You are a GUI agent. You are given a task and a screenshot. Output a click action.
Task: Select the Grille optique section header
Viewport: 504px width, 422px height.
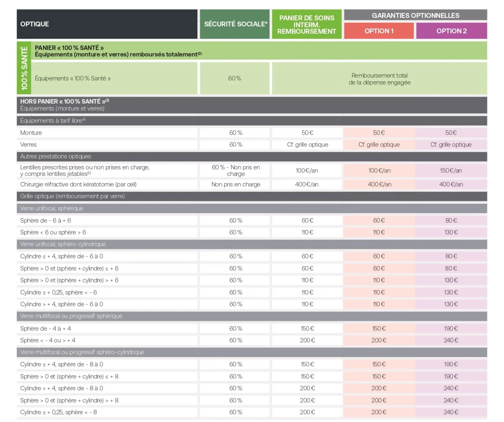(72, 196)
